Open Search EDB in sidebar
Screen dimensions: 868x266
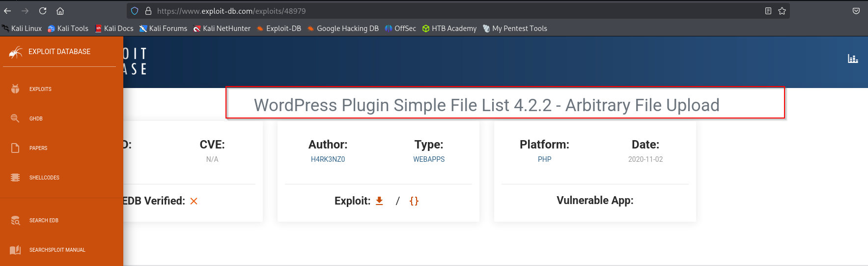(x=43, y=220)
